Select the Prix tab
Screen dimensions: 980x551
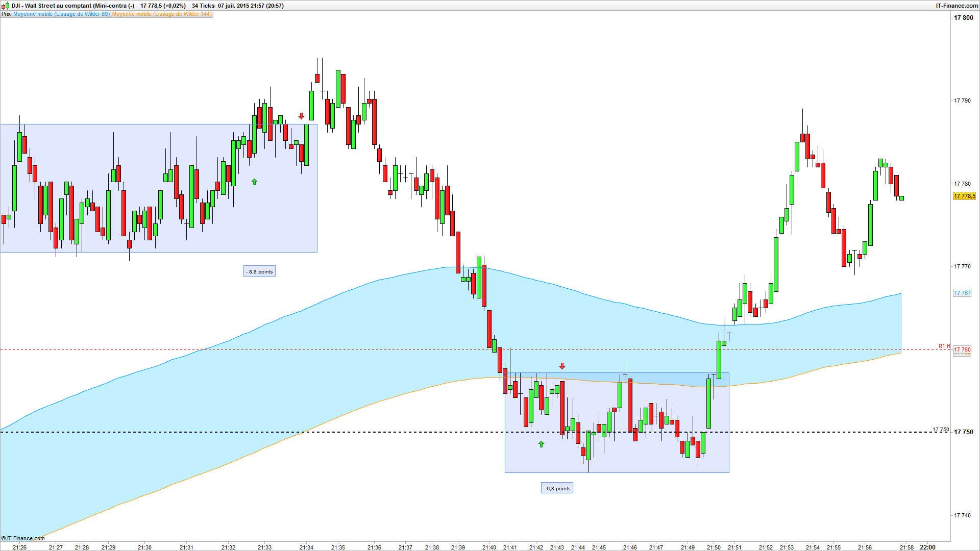point(6,14)
